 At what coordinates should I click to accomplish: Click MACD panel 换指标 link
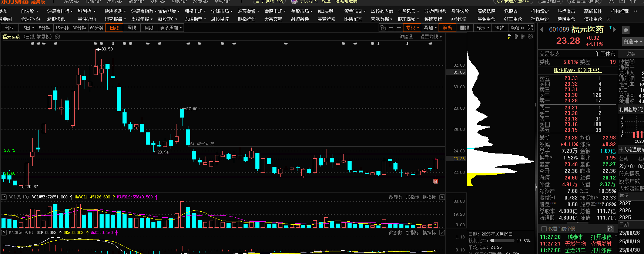[429, 232]
